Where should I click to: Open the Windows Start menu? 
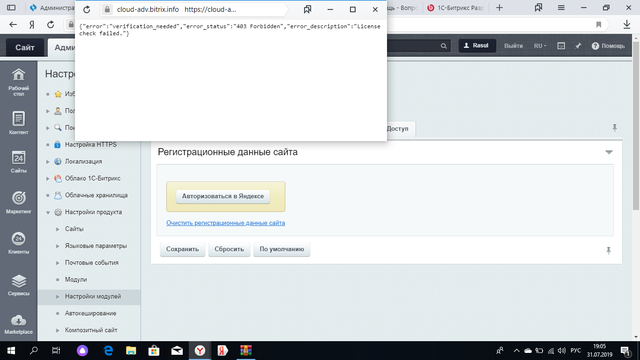tap(11, 351)
